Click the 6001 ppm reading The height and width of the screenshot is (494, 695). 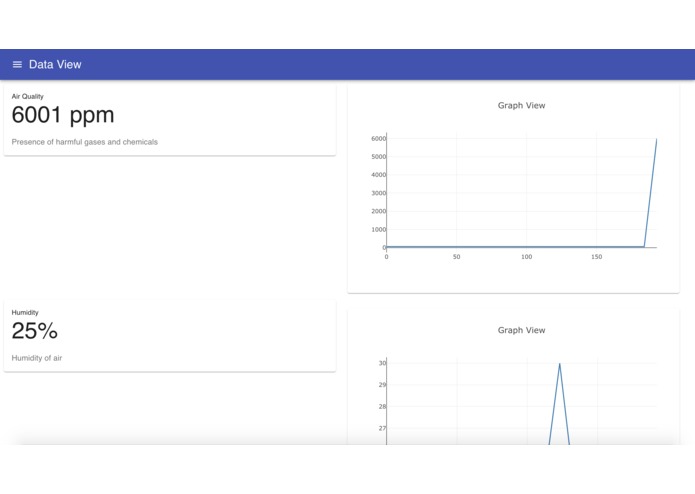click(x=63, y=115)
